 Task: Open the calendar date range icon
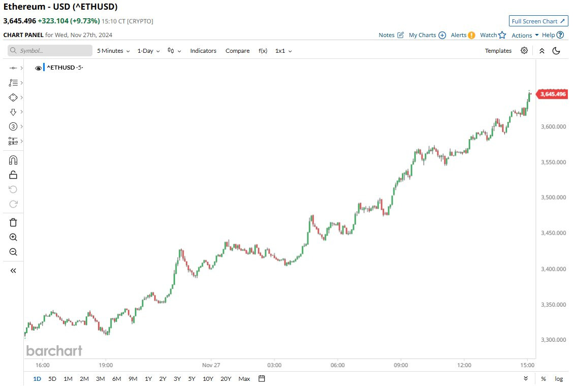262,378
